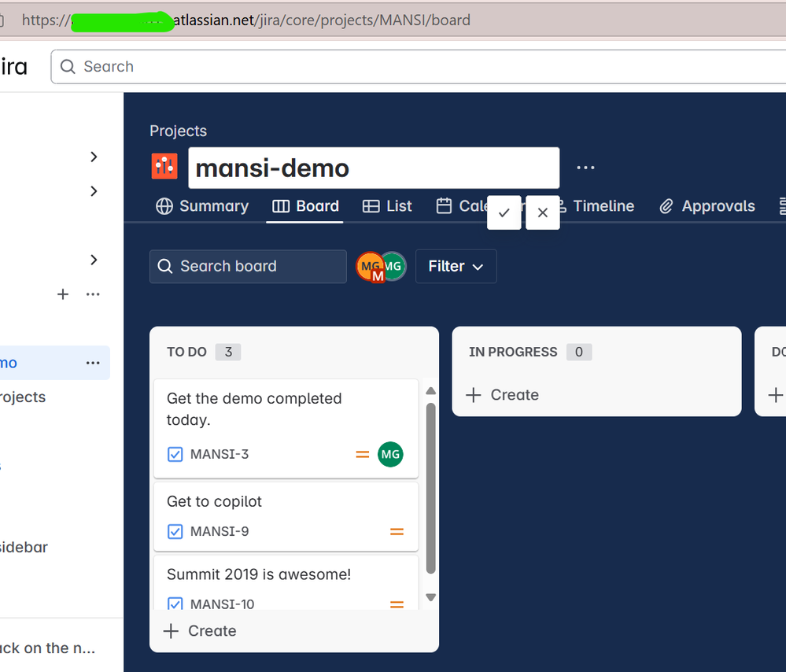The width and height of the screenshot is (786, 672).
Task: Click the MG assignee avatar on MANSI-3
Action: (x=390, y=454)
